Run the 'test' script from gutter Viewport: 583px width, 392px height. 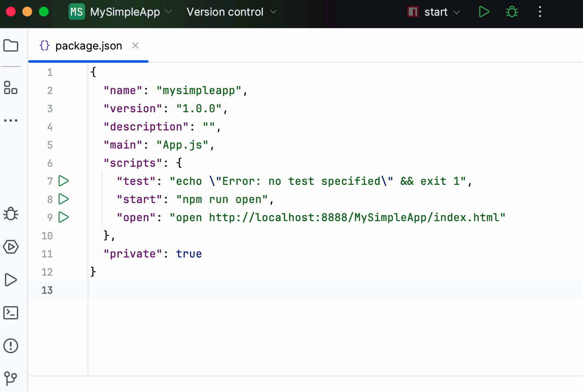[x=64, y=181]
